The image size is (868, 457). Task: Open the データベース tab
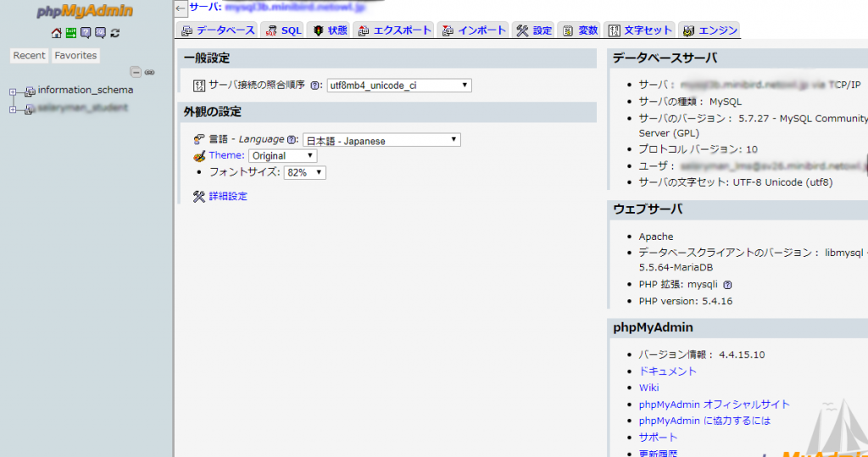(x=218, y=31)
